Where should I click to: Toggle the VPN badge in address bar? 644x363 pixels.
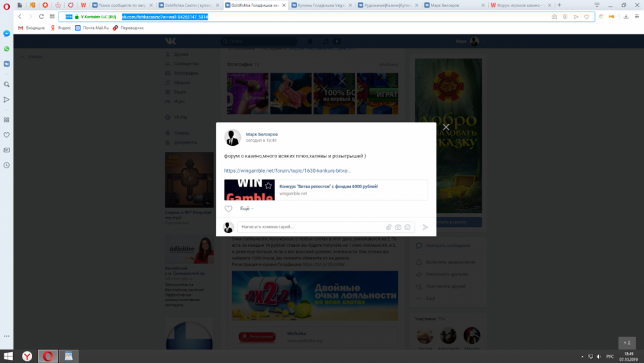(69, 17)
